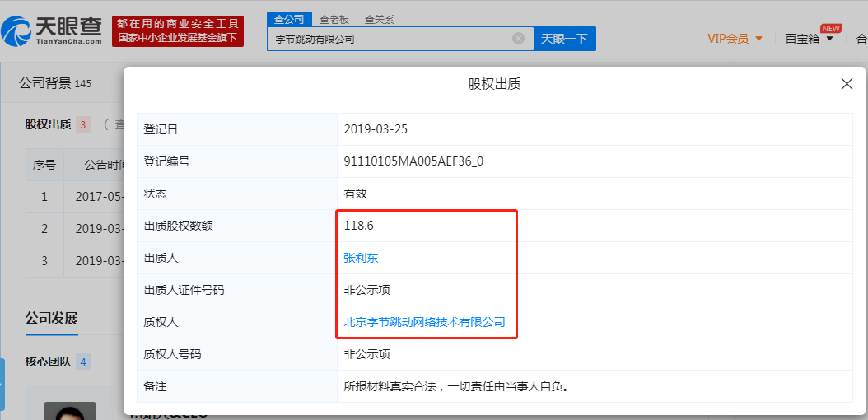This screenshot has height=420, width=868.
Task: Open the 张利东 pledgor link
Action: (361, 258)
